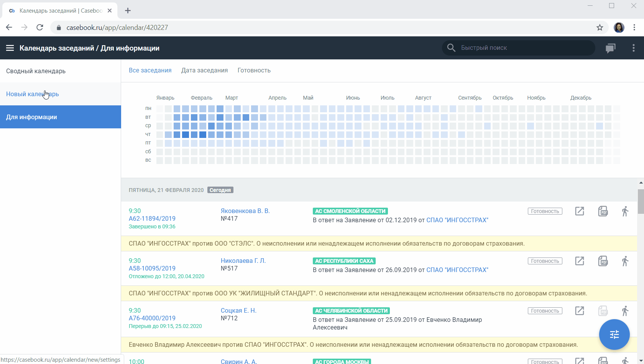Image resolution: width=644 pixels, height=364 pixels.
Task: Download PDF for case А62-11894/2019
Action: pos(603,211)
